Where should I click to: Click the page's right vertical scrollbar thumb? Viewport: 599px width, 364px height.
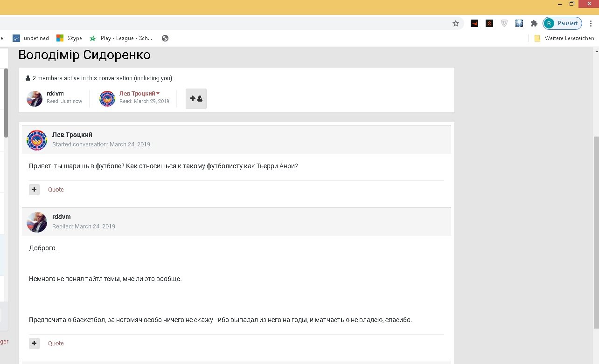pyautogui.click(x=596, y=233)
